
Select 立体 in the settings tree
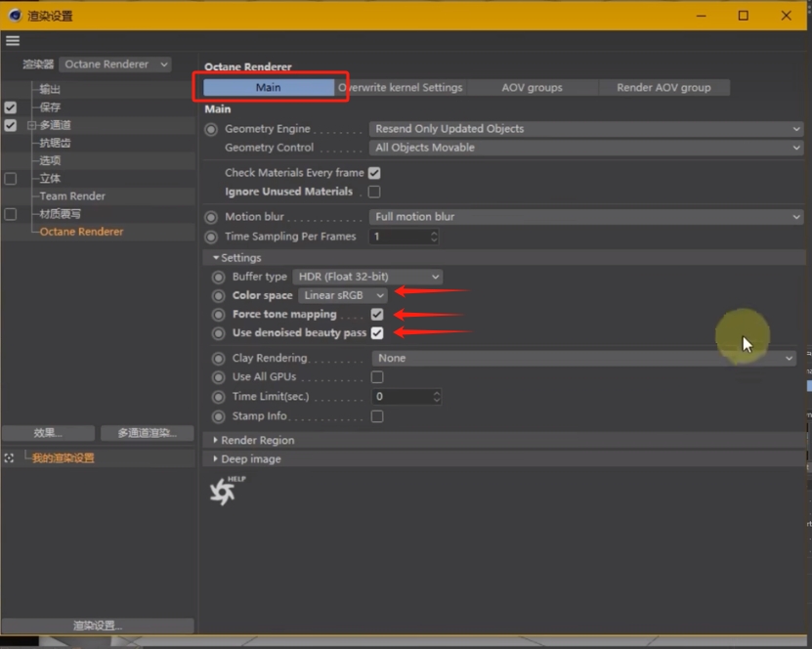pyautogui.click(x=50, y=179)
